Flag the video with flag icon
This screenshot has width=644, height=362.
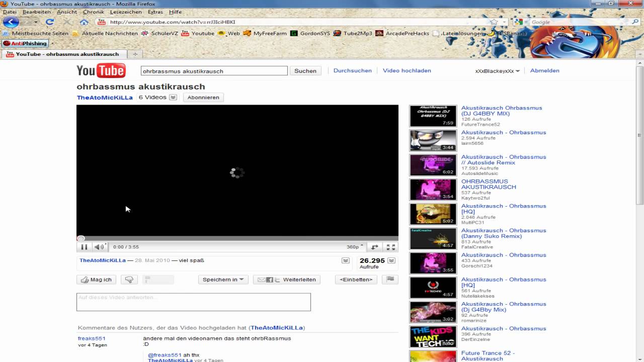point(390,280)
